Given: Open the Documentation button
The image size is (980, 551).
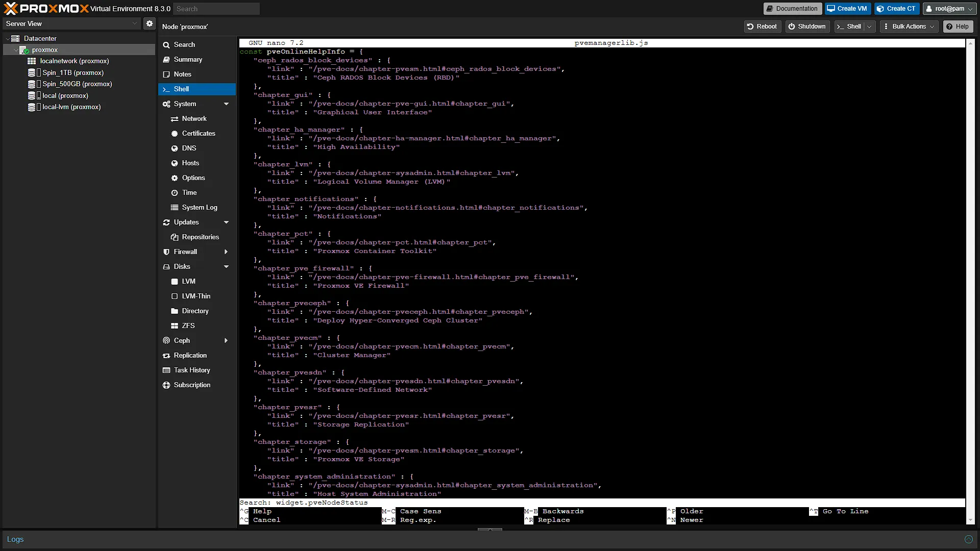Looking at the screenshot, I should (792, 9).
